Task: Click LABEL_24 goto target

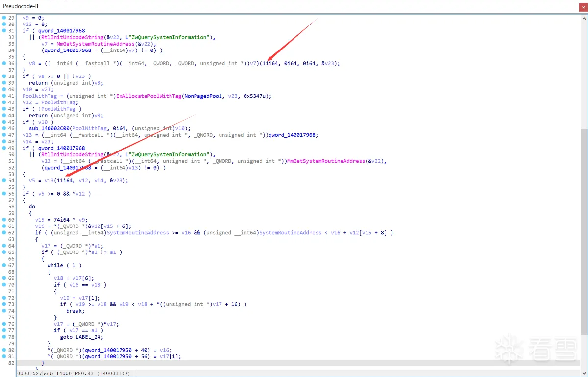Action: point(89,337)
